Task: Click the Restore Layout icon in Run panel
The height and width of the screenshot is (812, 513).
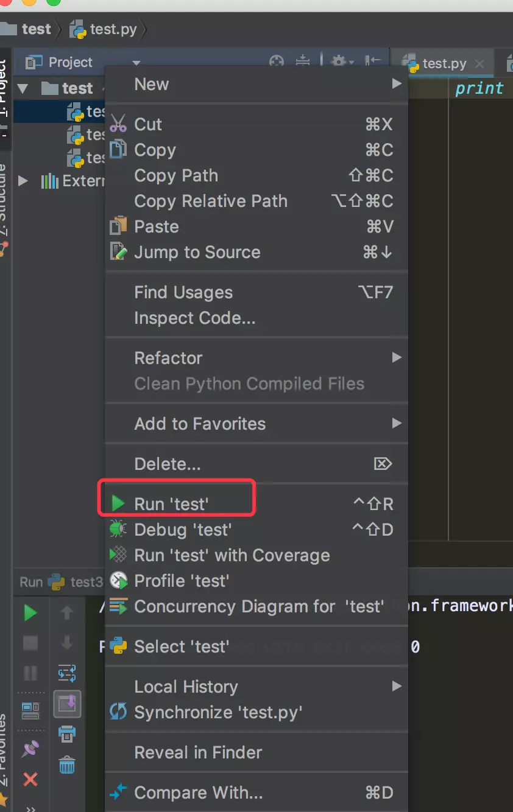Action: click(x=30, y=710)
